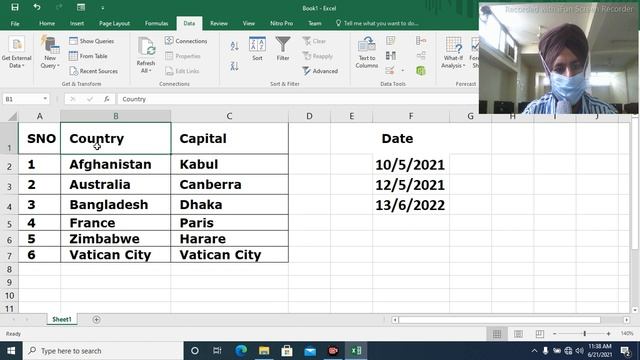Click the Consolidate icon
640x360 pixels.
pyautogui.click(x=421, y=40)
